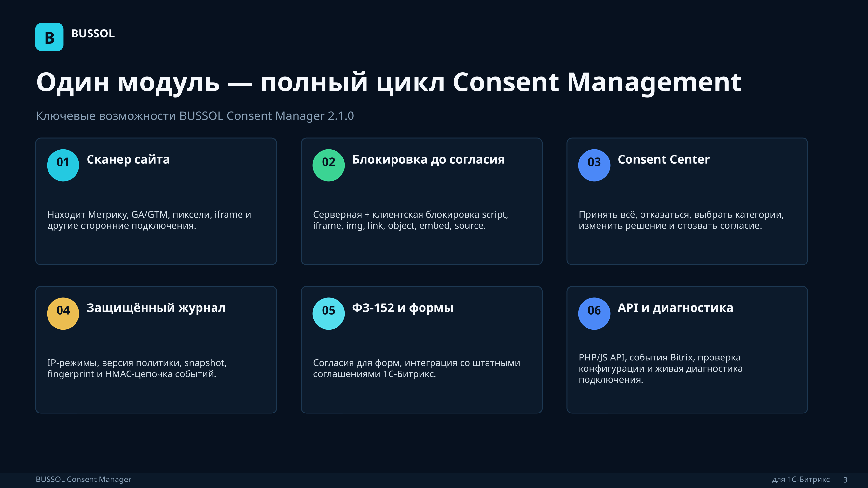Click description 'PHP/JS API, события Bitrix'
The height and width of the screenshot is (488, 868).
coord(660,369)
